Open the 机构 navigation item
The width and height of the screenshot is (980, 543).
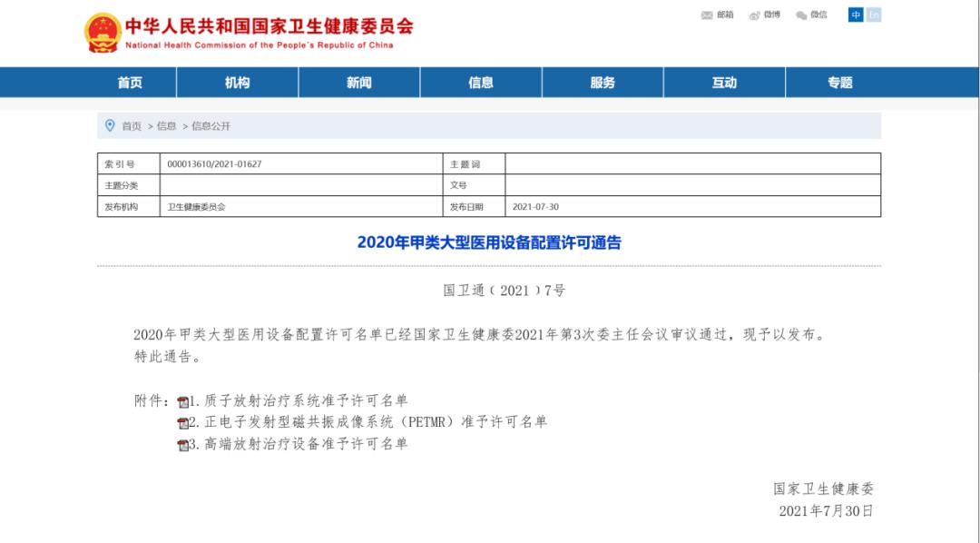238,82
